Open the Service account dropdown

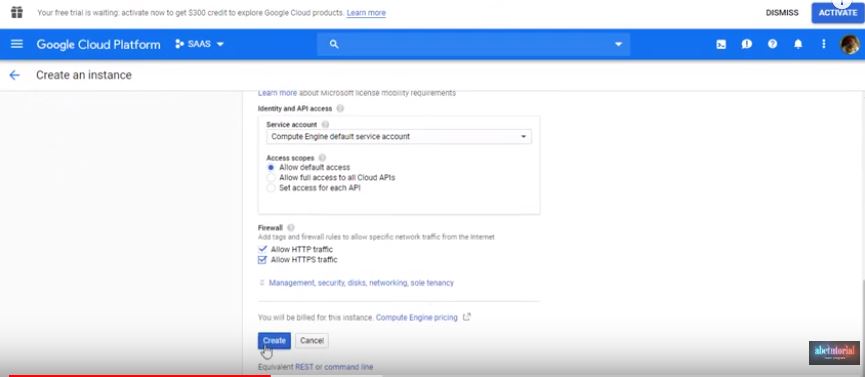coord(399,136)
